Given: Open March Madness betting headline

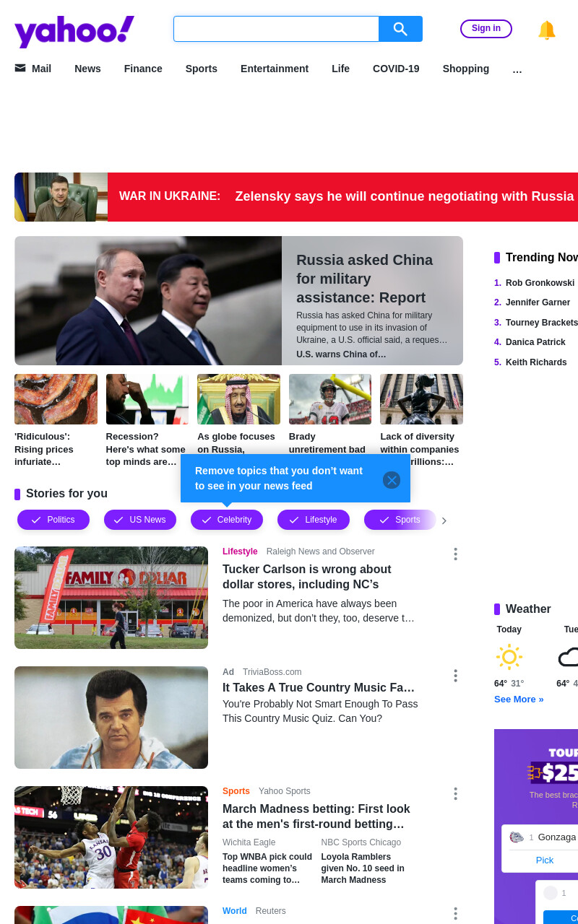Looking at the screenshot, I should pos(316,816).
